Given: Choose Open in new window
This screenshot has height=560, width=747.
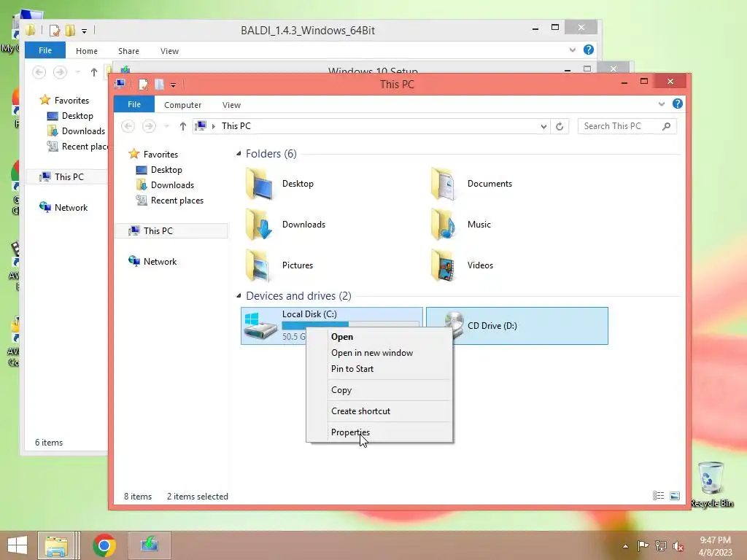Looking at the screenshot, I should (x=371, y=353).
